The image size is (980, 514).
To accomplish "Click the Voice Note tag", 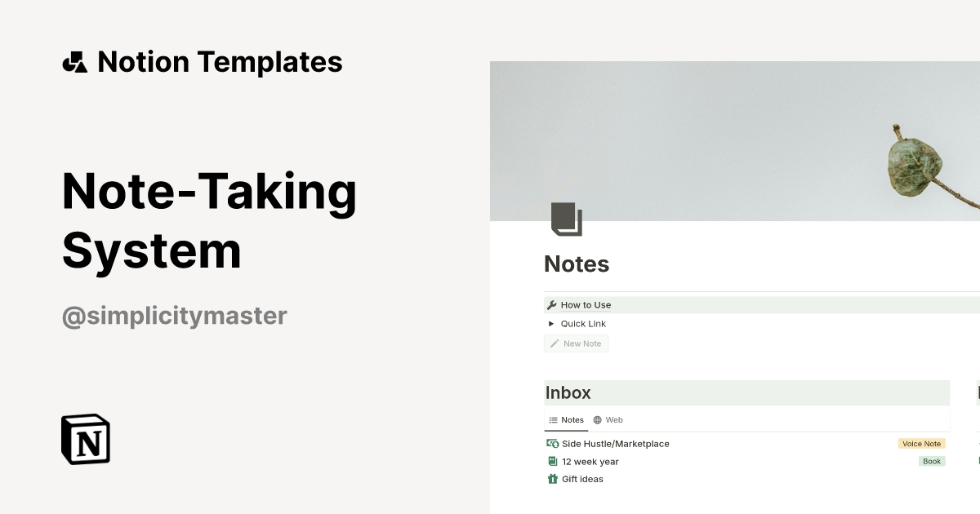I will pyautogui.click(x=921, y=443).
